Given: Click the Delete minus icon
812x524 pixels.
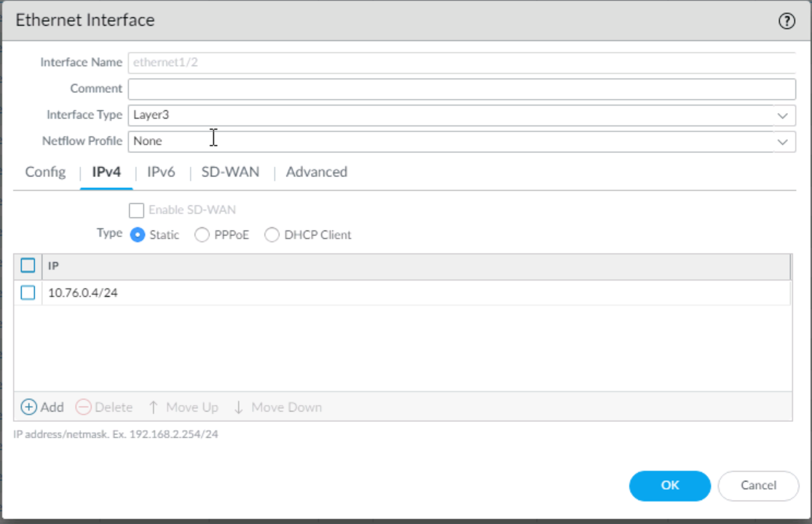Looking at the screenshot, I should point(84,407).
